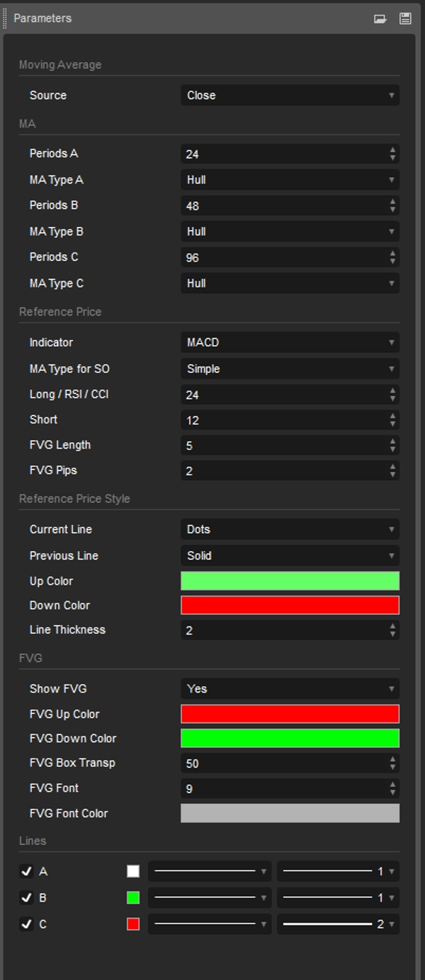Open thickness dropdown for line C
425x980 pixels.
[x=338, y=924]
